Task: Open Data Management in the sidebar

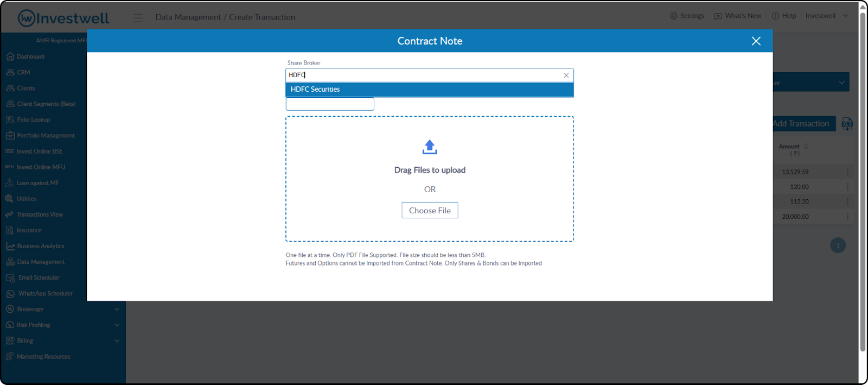Action: click(x=41, y=262)
